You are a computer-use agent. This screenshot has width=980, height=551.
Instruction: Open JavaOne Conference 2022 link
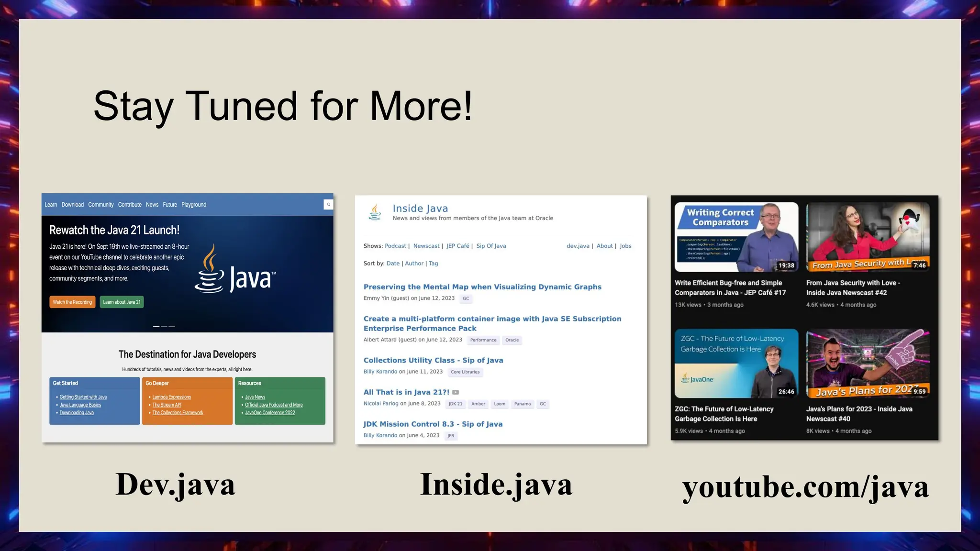(270, 412)
